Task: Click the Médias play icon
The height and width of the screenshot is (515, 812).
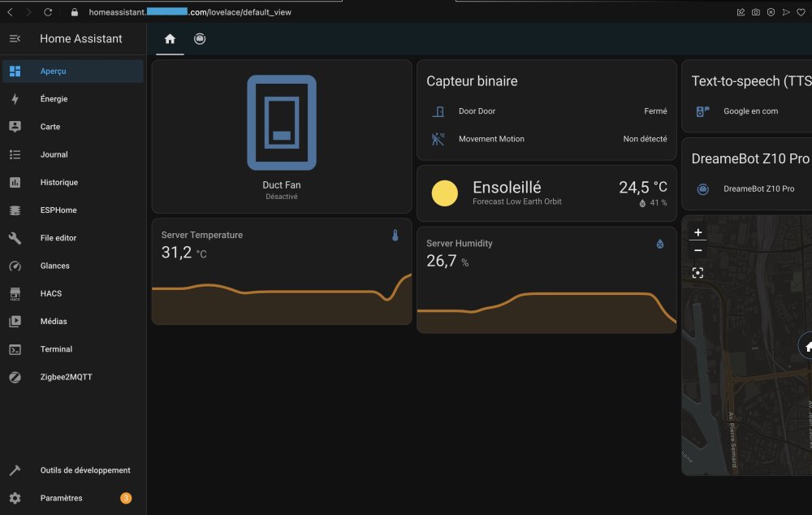Action: click(15, 321)
